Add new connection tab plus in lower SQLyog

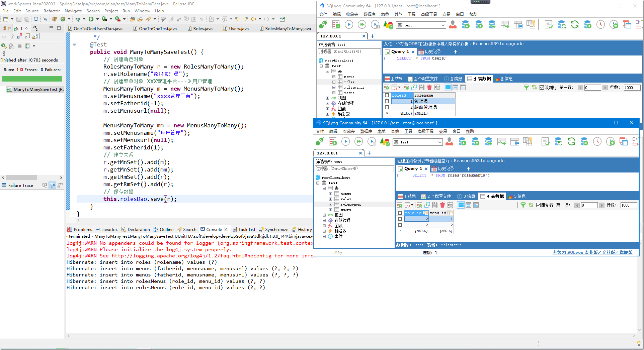pyautogui.click(x=369, y=153)
